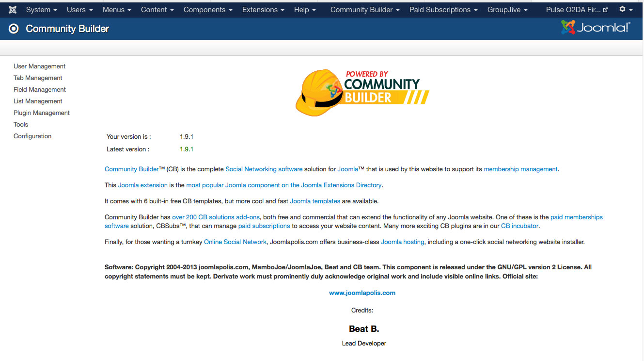This screenshot has width=644, height=361.
Task: Click the Powered by Community Builder logo
Action: (362, 92)
